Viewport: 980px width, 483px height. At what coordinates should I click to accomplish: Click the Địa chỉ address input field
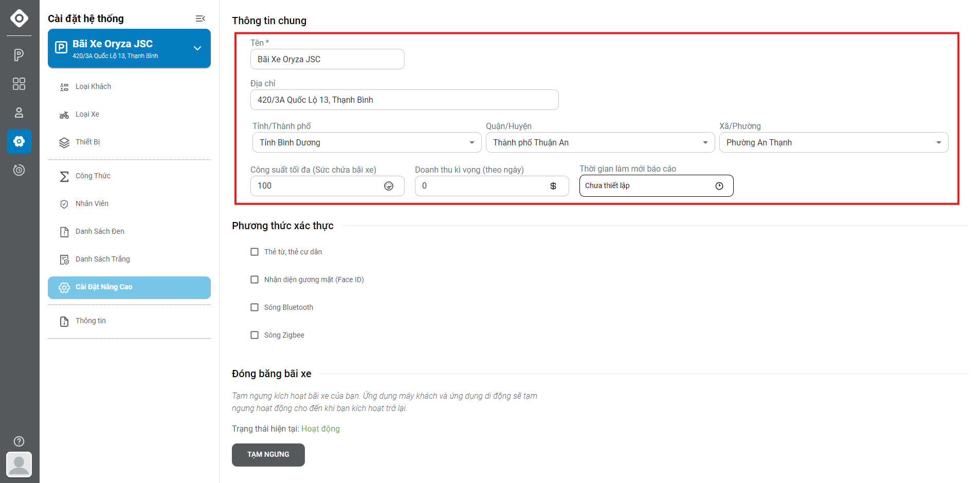[x=405, y=100]
